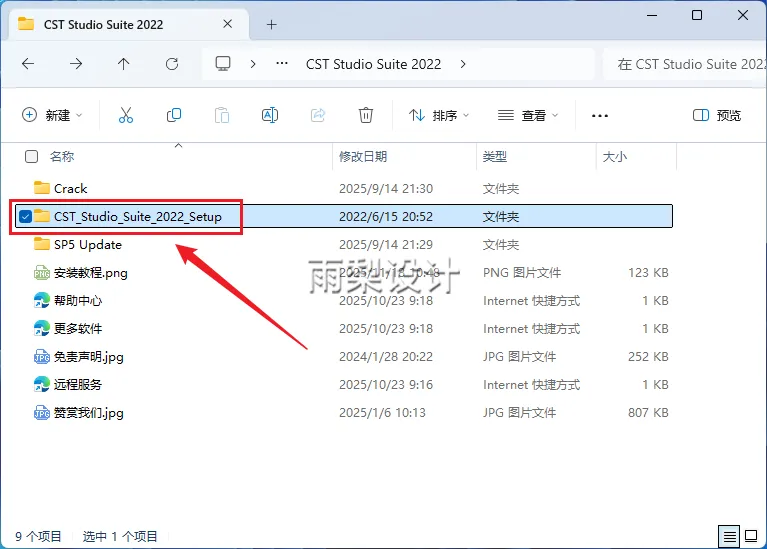The height and width of the screenshot is (549, 767).
Task: Click the address bar ellipsis breadcrumb
Action: tap(282, 64)
